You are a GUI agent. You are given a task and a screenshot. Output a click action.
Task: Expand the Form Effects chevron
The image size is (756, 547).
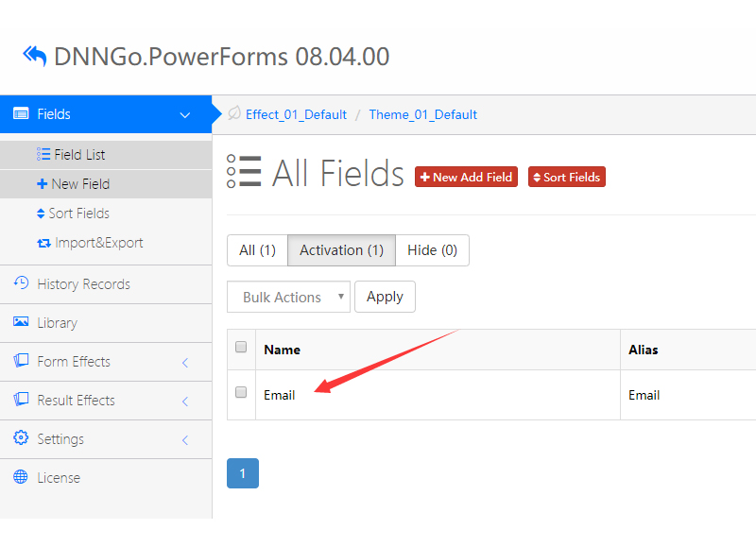coord(185,363)
